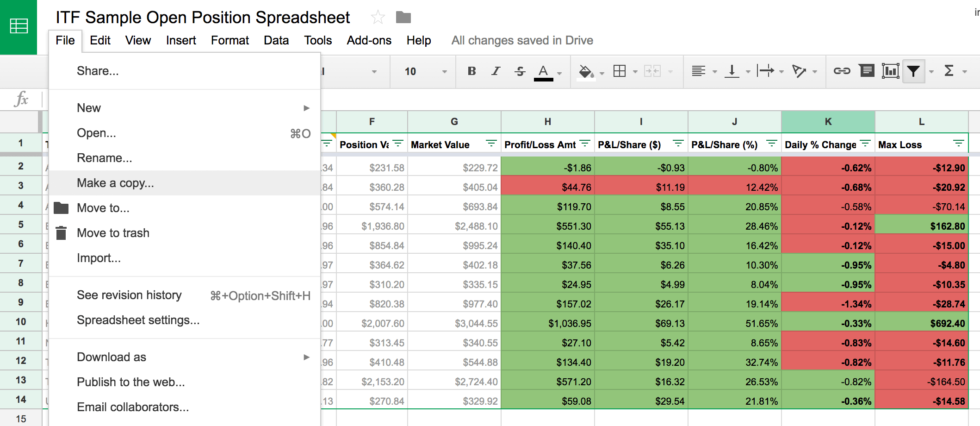
Task: Click Publish to the web option
Action: pos(131,382)
